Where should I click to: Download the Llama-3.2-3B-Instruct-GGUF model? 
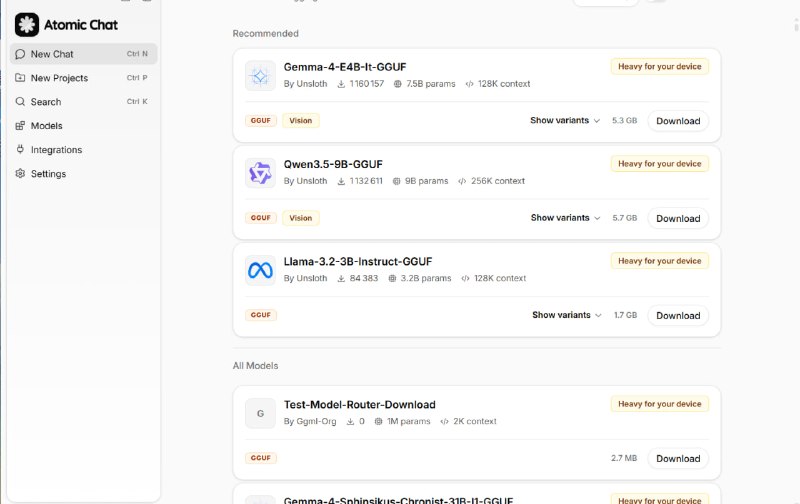[x=678, y=315]
